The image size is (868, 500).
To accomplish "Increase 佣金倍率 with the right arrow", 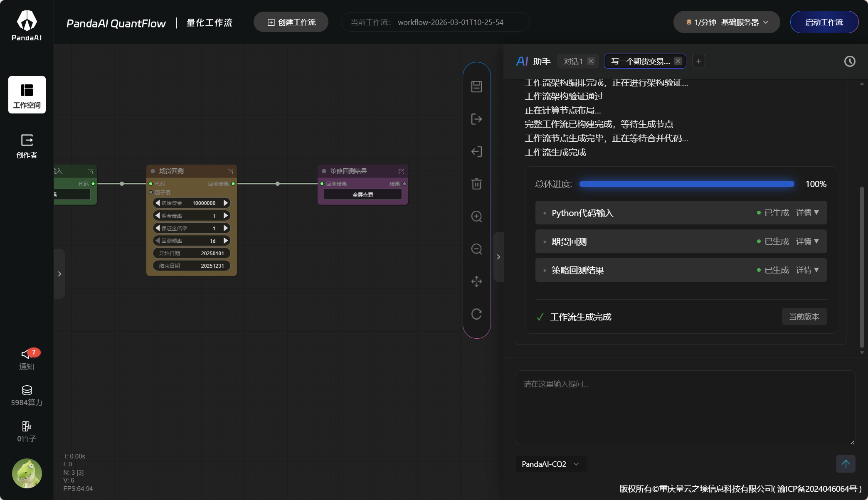I will [226, 215].
